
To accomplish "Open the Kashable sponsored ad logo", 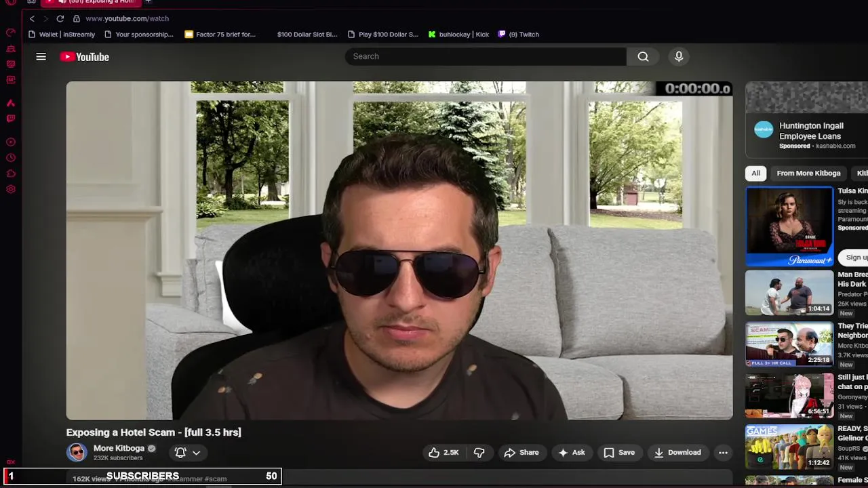I will (x=764, y=130).
